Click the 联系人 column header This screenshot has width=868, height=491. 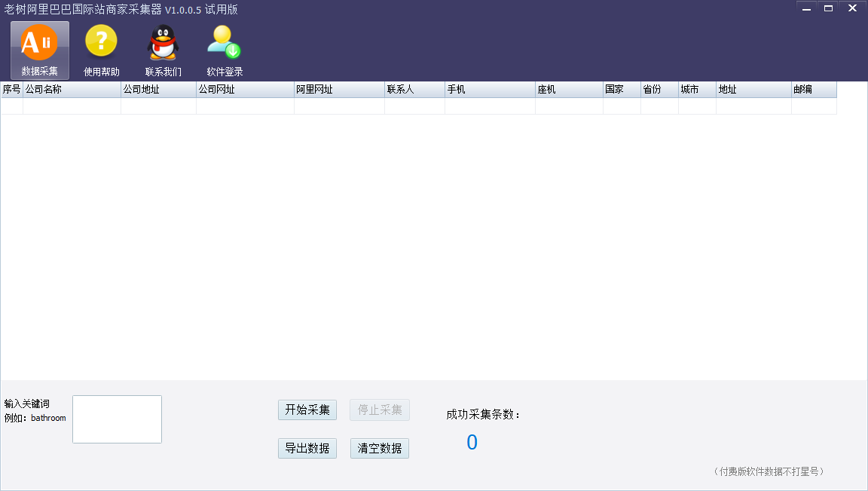point(414,89)
